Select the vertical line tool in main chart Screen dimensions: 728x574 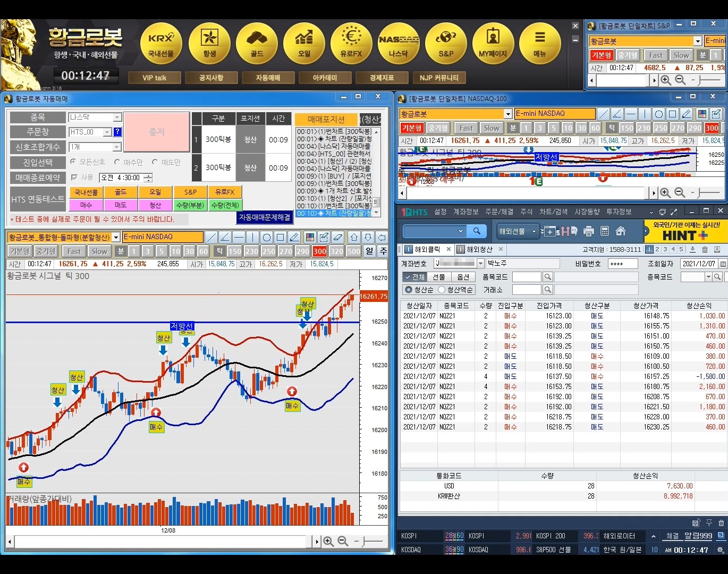click(253, 237)
